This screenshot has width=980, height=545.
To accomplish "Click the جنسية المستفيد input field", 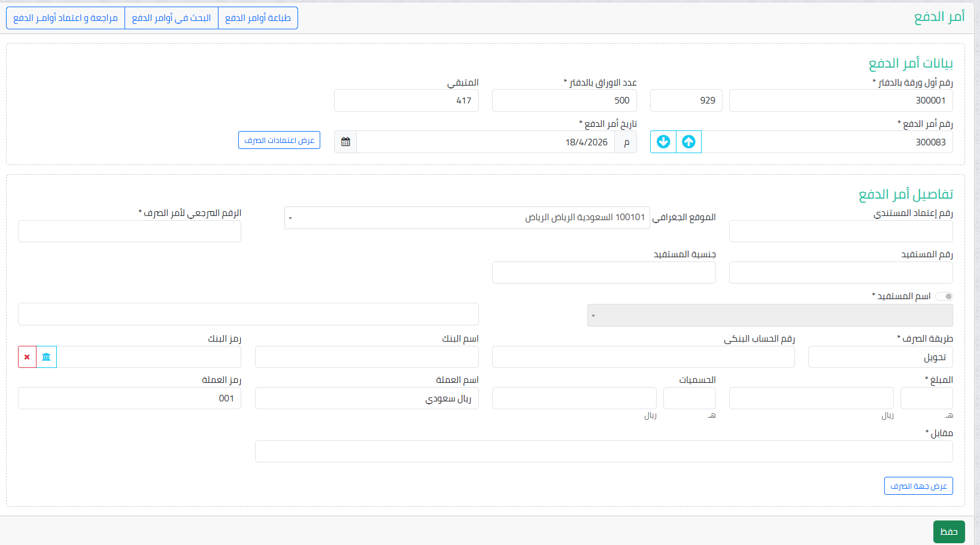I will [603, 273].
